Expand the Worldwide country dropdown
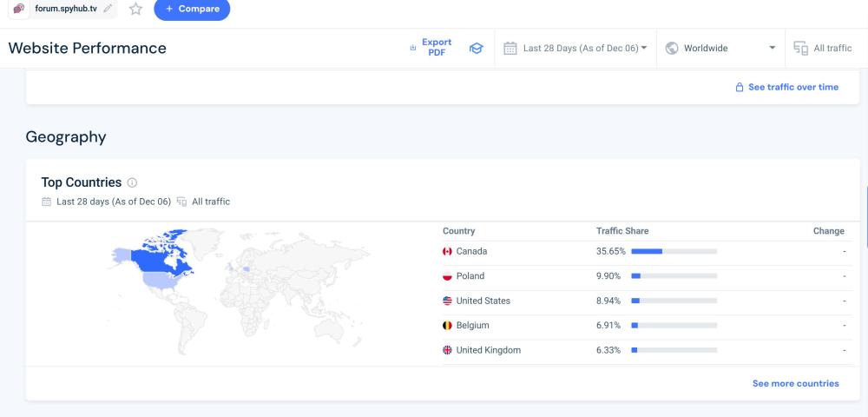This screenshot has height=417, width=868. pyautogui.click(x=720, y=49)
